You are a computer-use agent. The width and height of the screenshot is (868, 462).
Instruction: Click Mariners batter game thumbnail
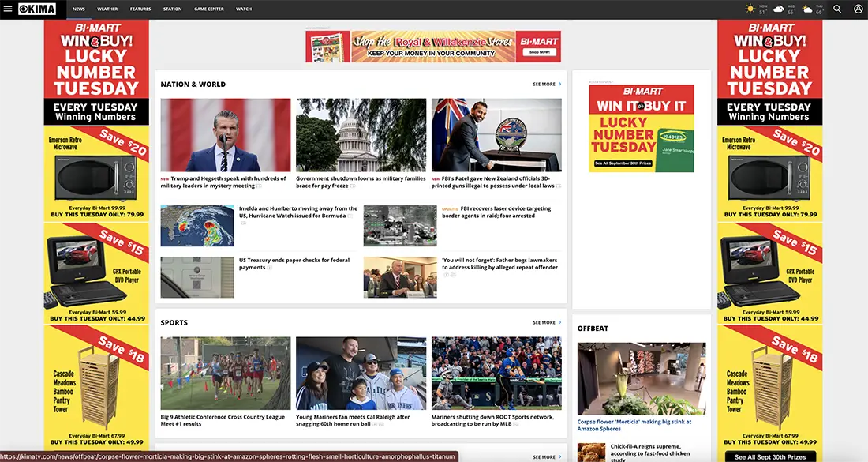(x=496, y=374)
